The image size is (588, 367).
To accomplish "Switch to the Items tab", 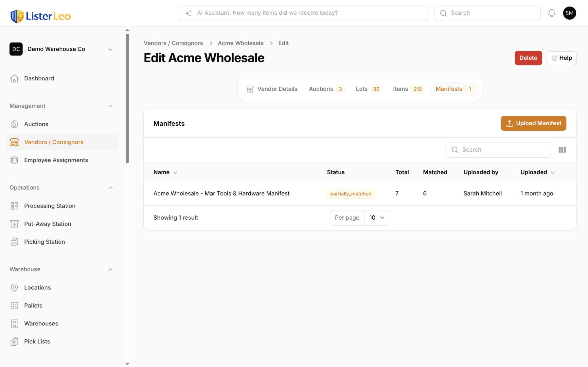I will pos(408,89).
